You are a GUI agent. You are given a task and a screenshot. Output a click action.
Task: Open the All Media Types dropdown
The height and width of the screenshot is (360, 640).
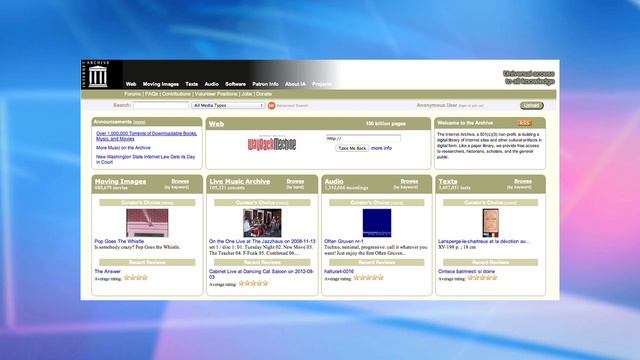tap(228, 105)
